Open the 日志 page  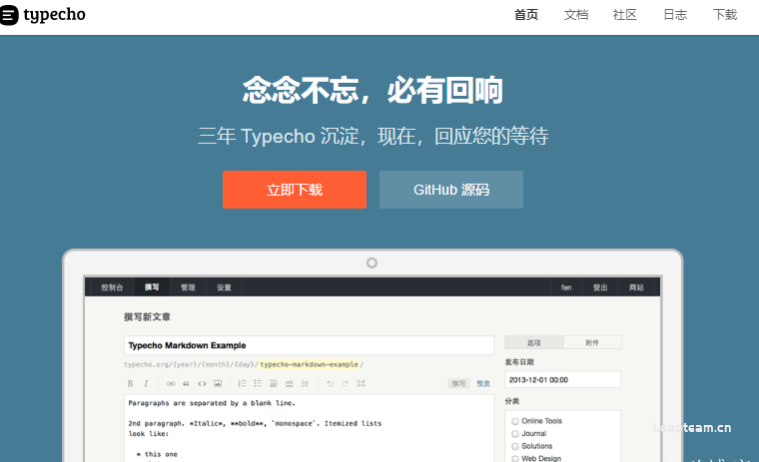(675, 15)
